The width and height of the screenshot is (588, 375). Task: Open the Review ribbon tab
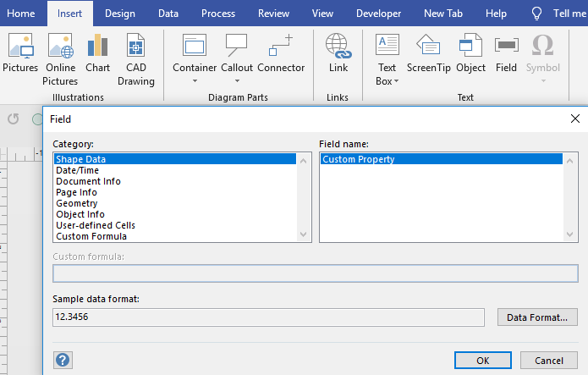[273, 14]
